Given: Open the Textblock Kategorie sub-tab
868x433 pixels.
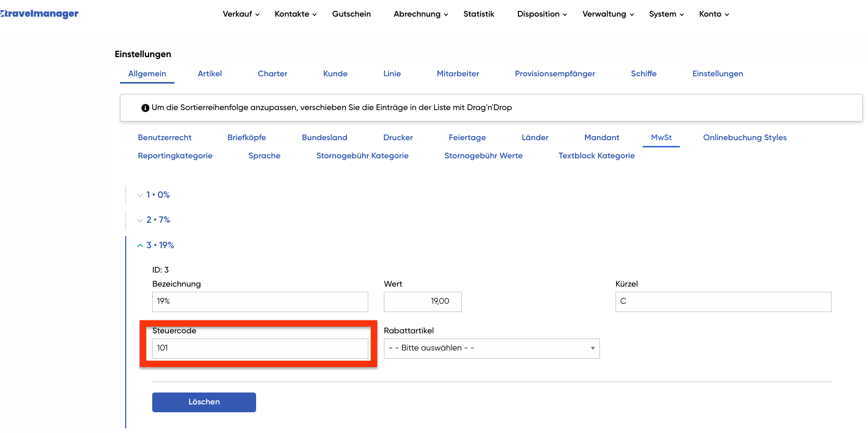Looking at the screenshot, I should (597, 156).
